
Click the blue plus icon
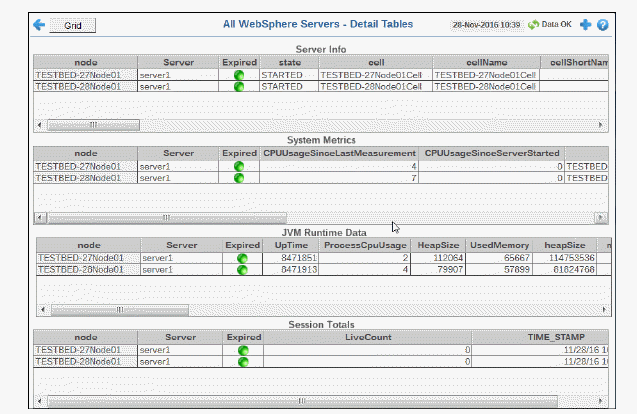click(x=585, y=25)
